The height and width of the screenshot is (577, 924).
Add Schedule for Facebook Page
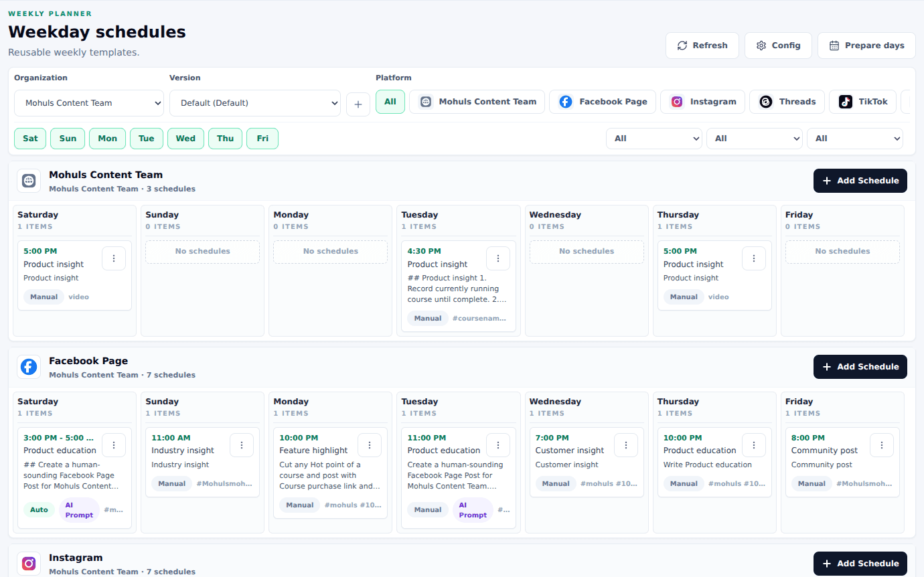click(x=860, y=367)
